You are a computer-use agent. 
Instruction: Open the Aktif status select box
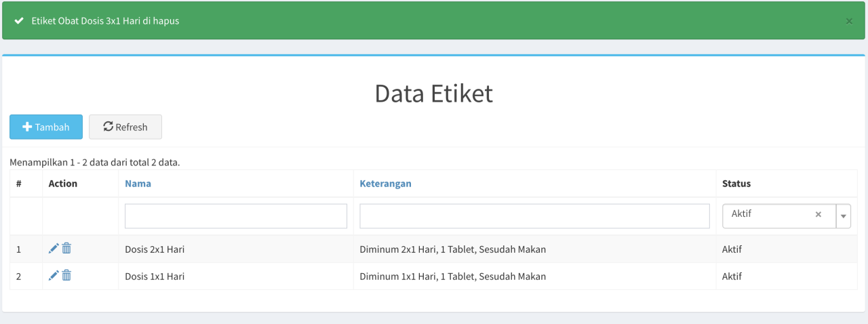coord(770,215)
